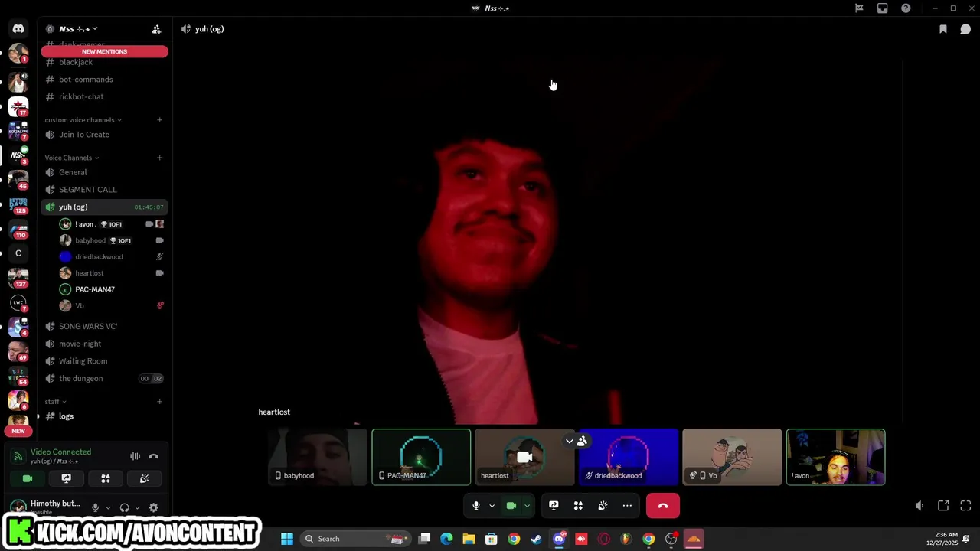Collapse the staff category
This screenshot has height=551, width=980.
[55, 402]
